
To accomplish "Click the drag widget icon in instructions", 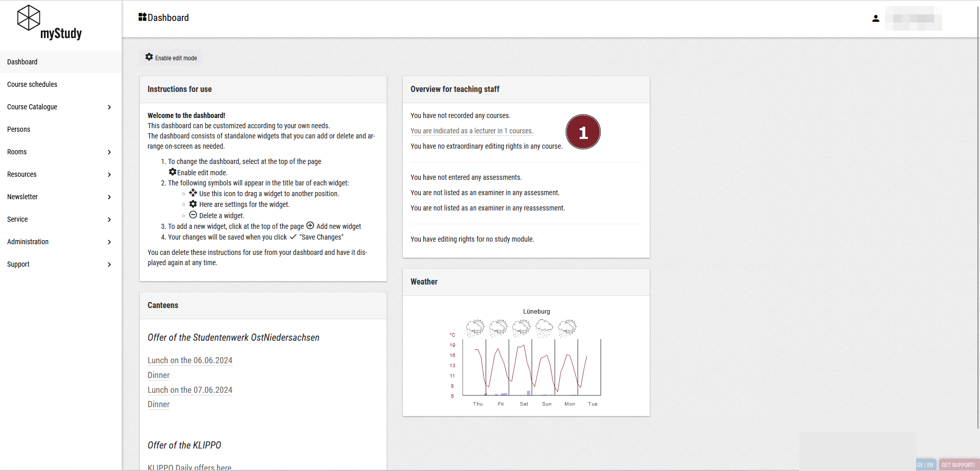I will pyautogui.click(x=193, y=193).
